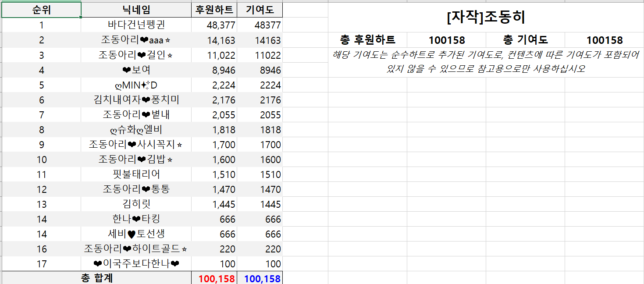Select the 닉네임 column header
This screenshot has width=644, height=284.
(x=134, y=10)
